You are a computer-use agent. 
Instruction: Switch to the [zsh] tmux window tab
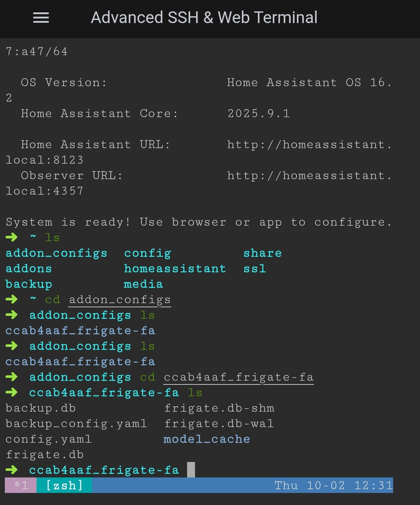coord(64,485)
